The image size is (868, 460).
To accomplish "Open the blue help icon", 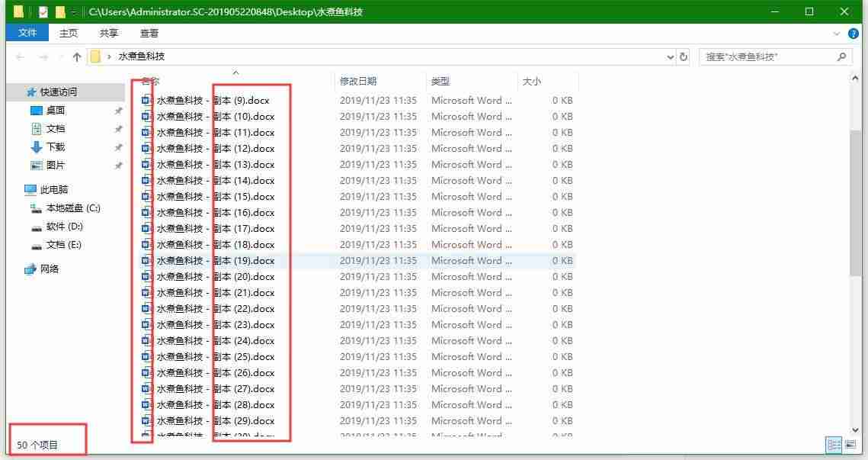I will [x=853, y=34].
